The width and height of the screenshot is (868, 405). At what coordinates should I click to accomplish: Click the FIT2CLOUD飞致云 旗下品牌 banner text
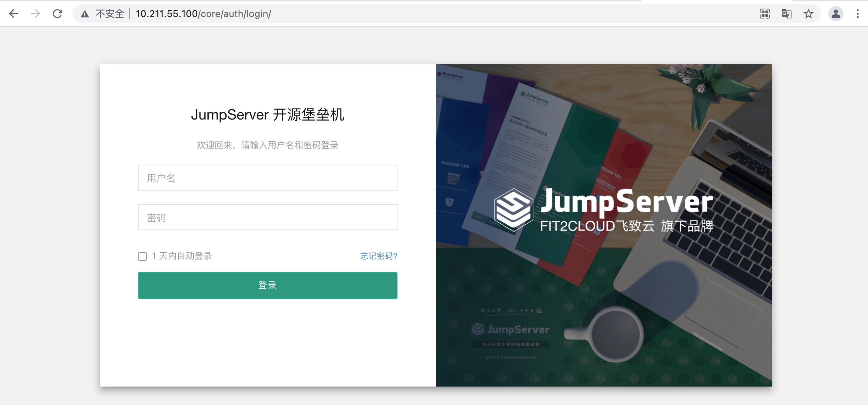pyautogui.click(x=627, y=226)
